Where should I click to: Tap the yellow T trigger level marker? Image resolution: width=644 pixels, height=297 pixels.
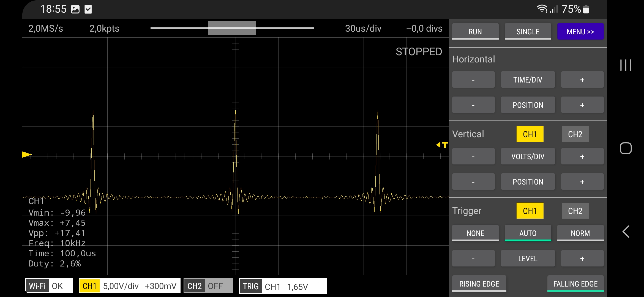click(442, 145)
